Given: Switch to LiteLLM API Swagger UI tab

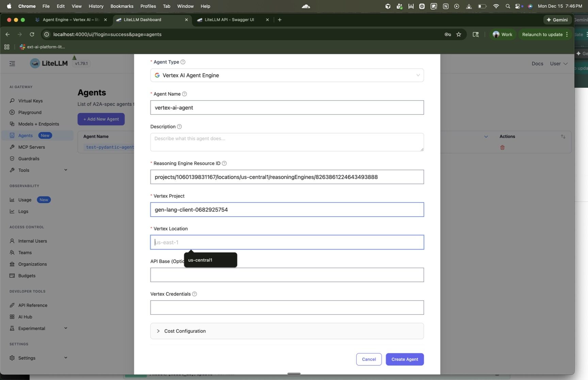Looking at the screenshot, I should 233,20.
